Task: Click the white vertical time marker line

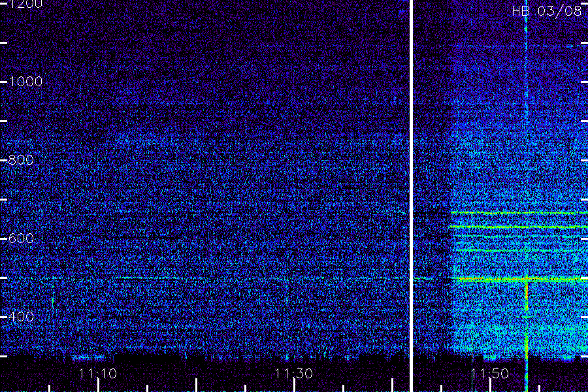Action: coord(411,196)
